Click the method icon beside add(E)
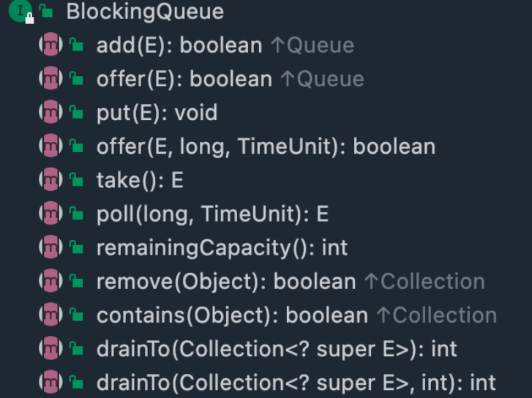Screen dimensions: 532x398 pos(48,45)
